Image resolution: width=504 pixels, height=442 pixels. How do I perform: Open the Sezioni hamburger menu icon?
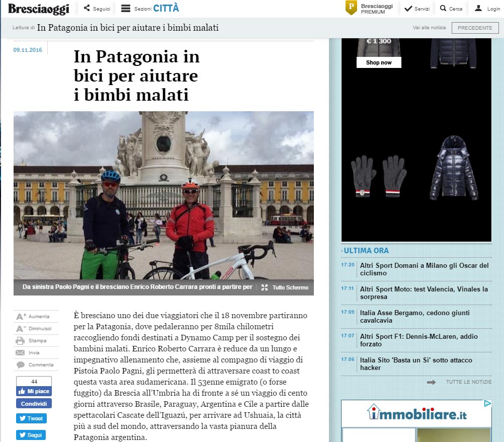125,9
